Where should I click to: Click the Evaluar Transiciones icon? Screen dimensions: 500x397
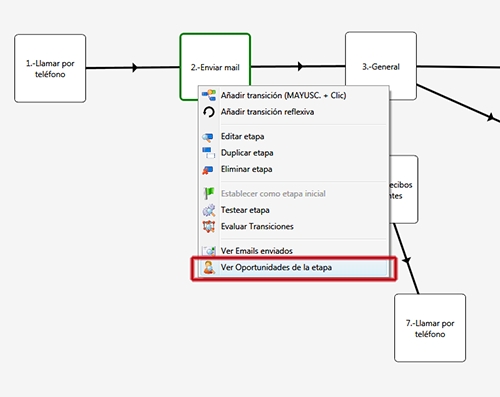point(209,227)
